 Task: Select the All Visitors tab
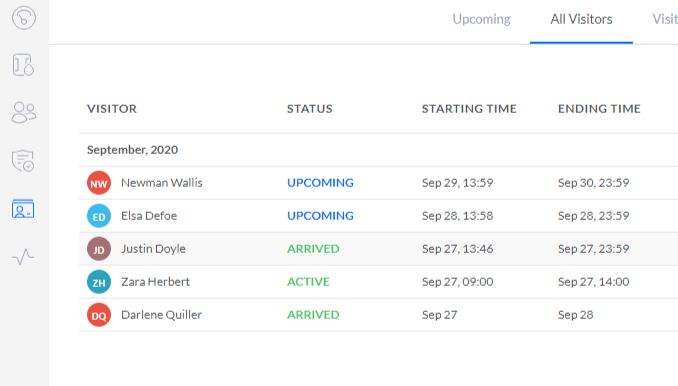point(581,19)
